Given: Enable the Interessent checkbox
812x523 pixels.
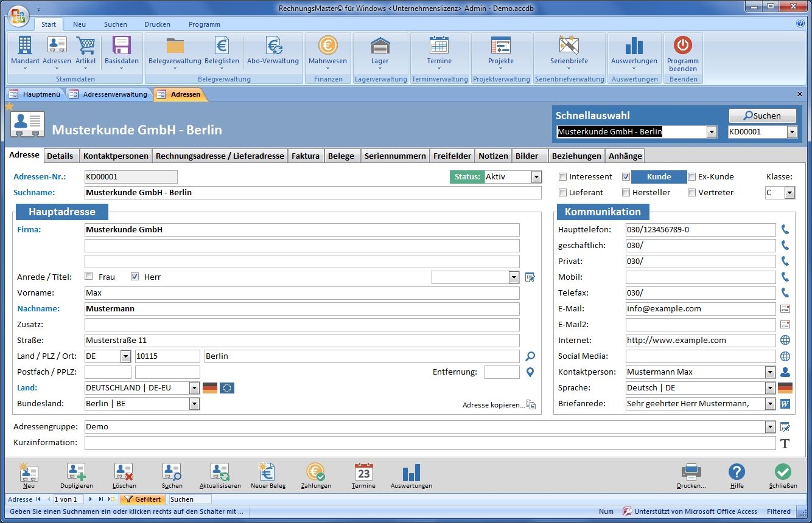Looking at the screenshot, I should pyautogui.click(x=563, y=177).
